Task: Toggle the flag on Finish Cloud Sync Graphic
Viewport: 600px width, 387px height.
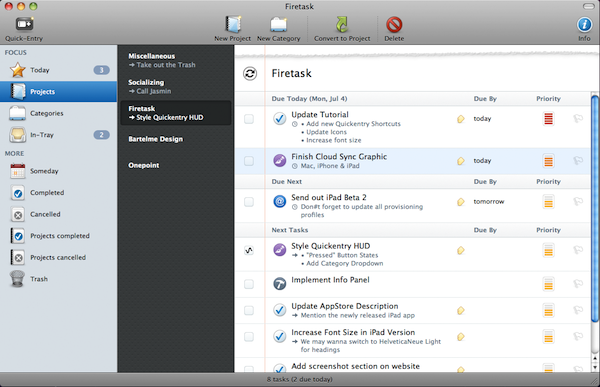Action: [578, 160]
